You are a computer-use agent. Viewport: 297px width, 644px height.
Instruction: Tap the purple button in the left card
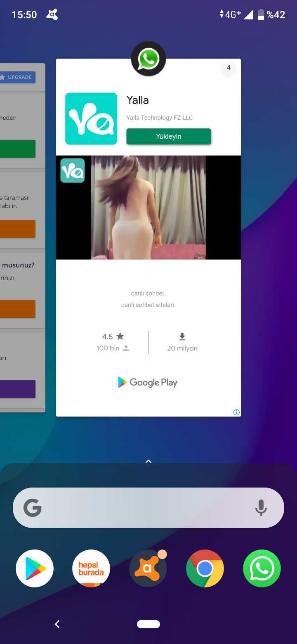[x=17, y=389]
